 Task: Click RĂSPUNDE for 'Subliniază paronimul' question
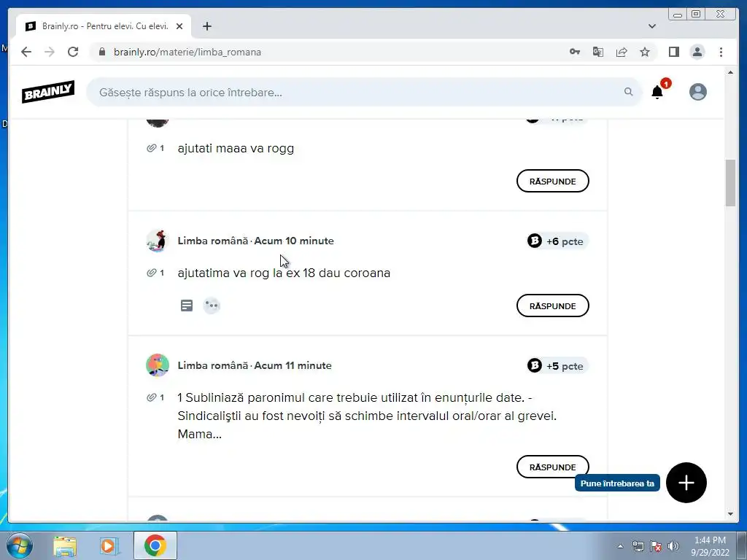pos(553,467)
